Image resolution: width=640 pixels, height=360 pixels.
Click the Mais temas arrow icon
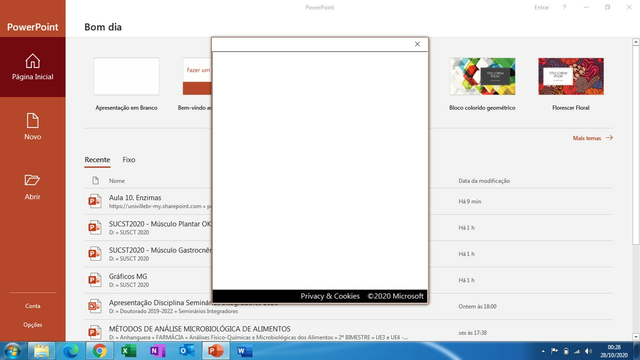(609, 138)
